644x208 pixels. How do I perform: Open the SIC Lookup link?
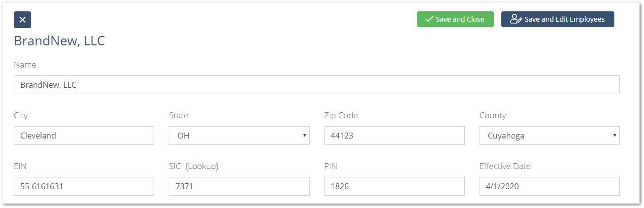[202, 166]
